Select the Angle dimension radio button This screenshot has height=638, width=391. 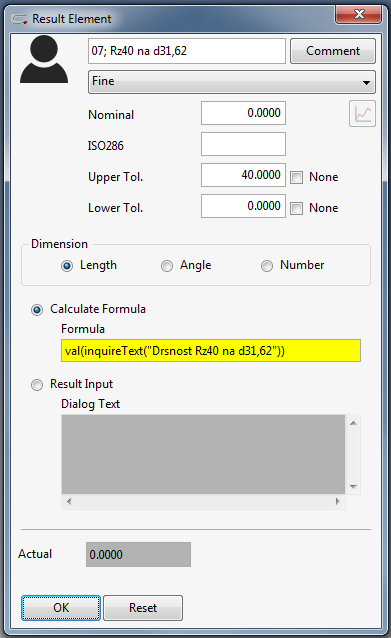coord(167,266)
